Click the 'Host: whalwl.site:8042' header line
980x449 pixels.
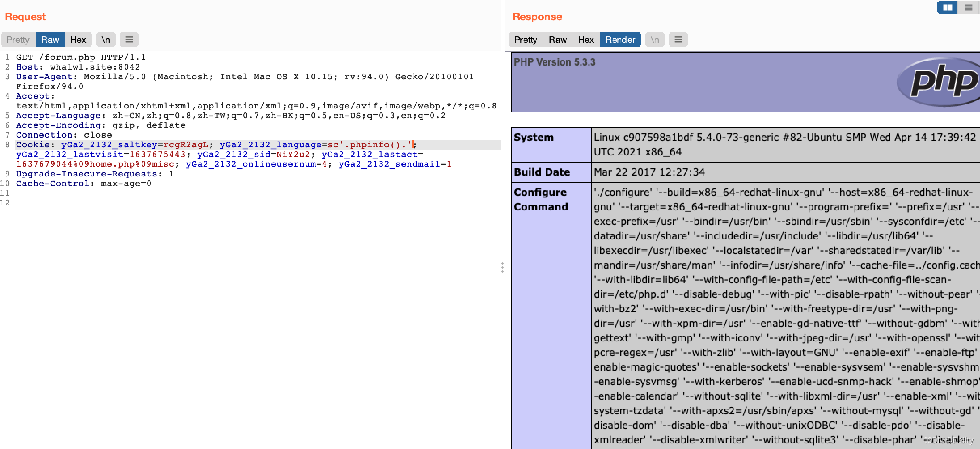(78, 67)
